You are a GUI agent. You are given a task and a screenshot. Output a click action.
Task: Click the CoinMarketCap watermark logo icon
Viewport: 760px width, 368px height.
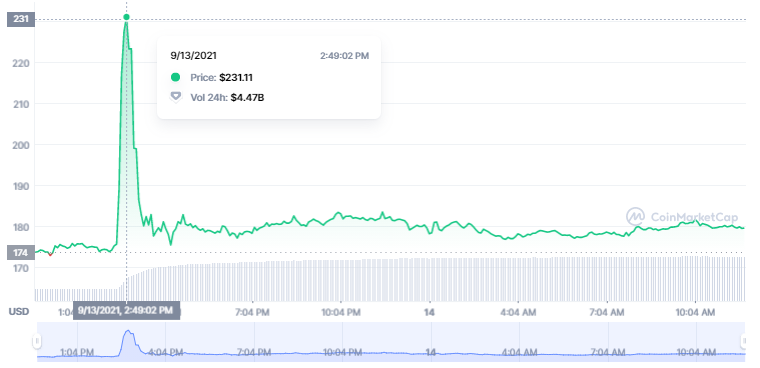click(635, 217)
